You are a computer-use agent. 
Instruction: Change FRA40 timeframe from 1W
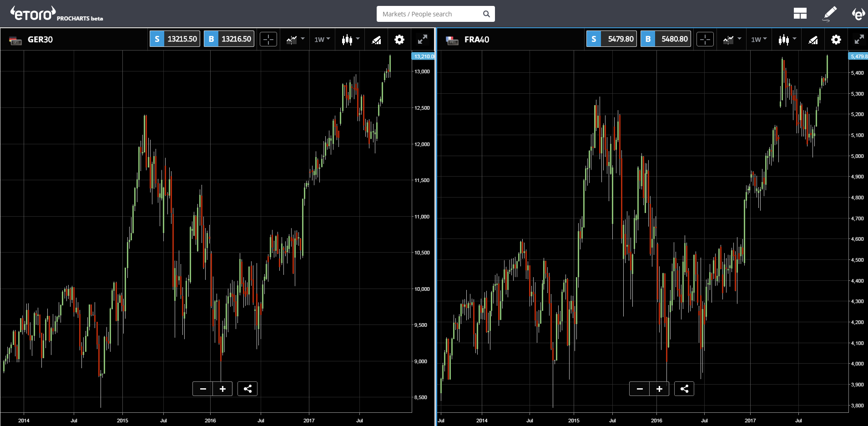(x=759, y=40)
